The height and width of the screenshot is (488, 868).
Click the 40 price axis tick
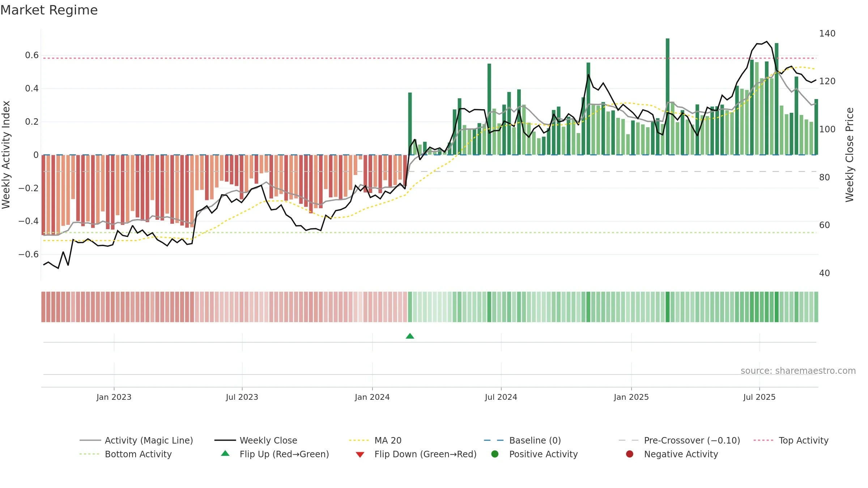(825, 273)
